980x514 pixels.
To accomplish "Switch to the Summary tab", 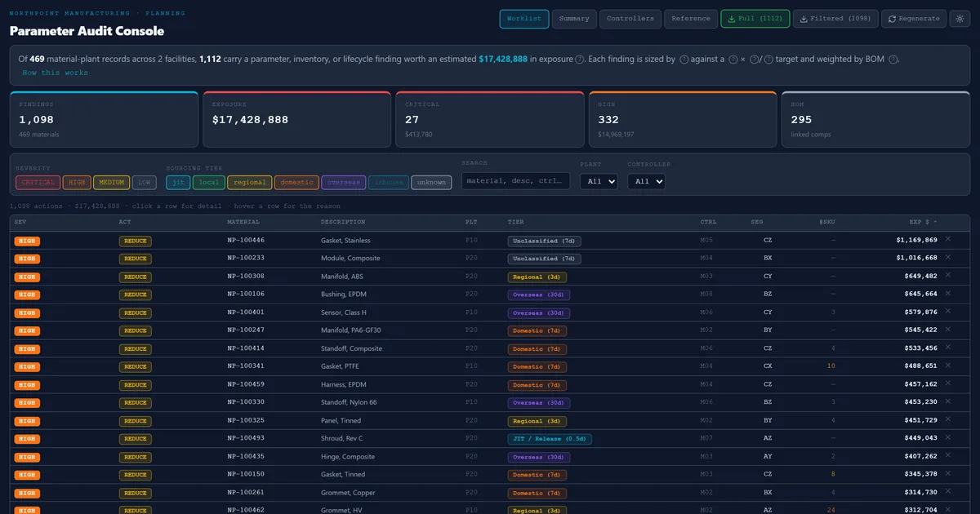I will (574, 19).
